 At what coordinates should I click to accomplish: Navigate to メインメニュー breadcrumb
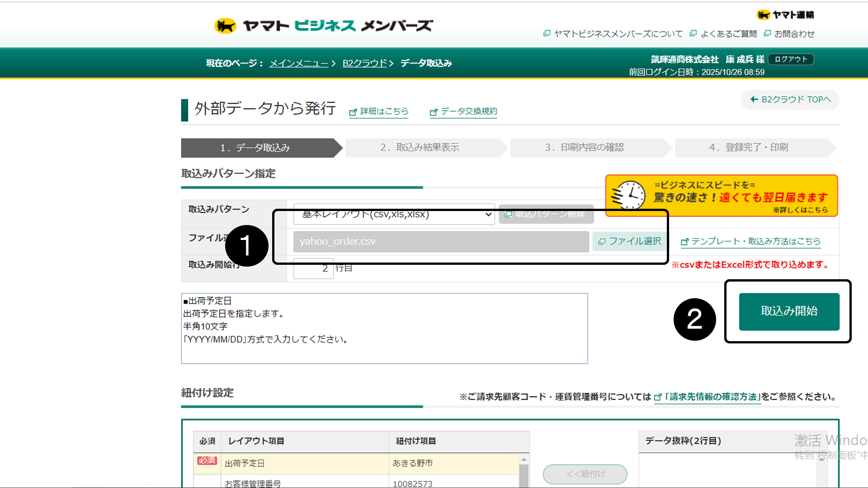298,63
